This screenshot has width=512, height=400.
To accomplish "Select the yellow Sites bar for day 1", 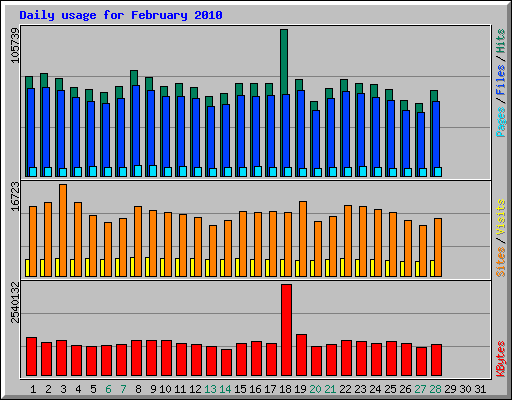I will coord(27,268).
